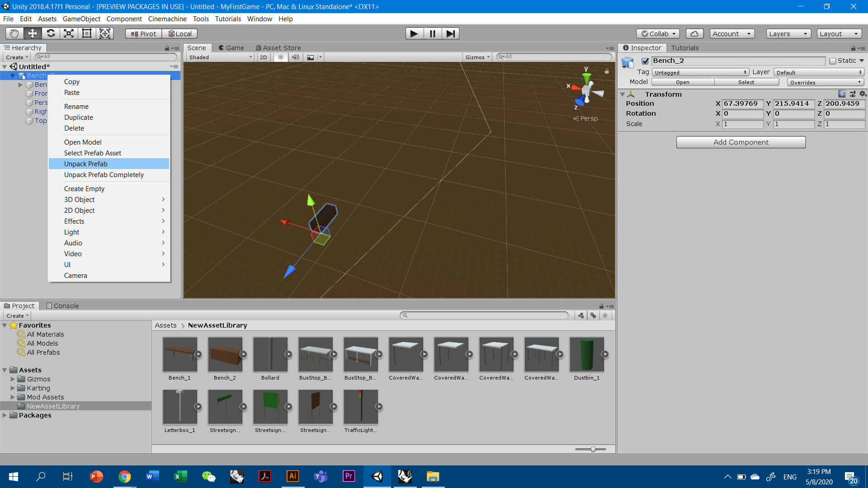Toggle scene lighting sun icon
This screenshot has height=488, width=868.
click(281, 57)
